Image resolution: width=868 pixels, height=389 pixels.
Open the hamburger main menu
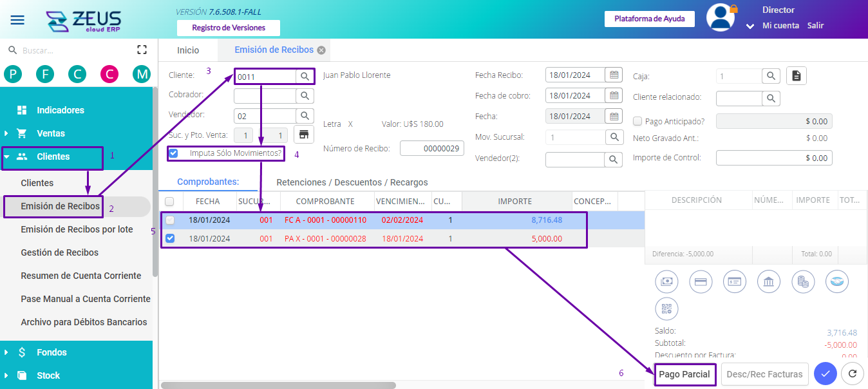click(17, 19)
